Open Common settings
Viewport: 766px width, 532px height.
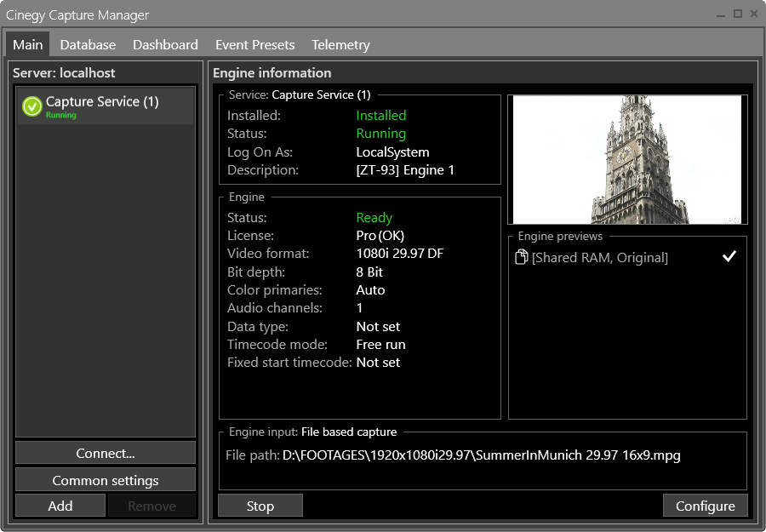pyautogui.click(x=105, y=479)
